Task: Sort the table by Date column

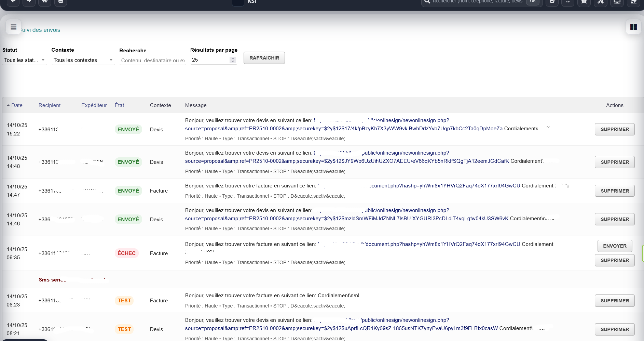Action: tap(17, 105)
